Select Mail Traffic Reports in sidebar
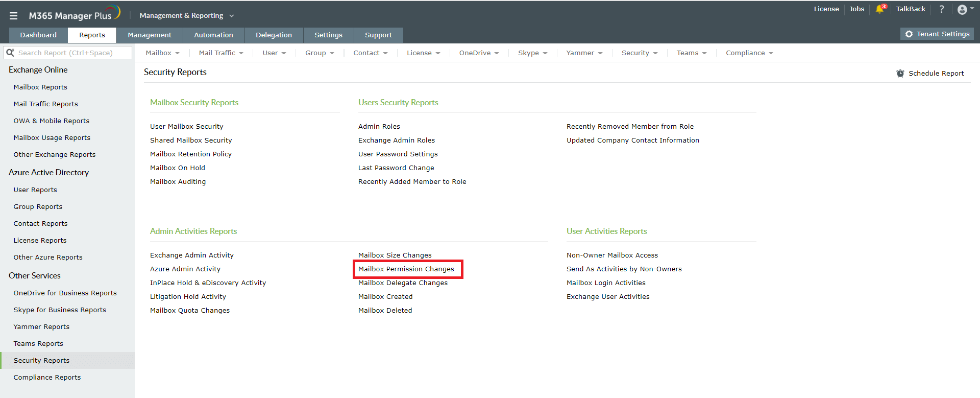Screen dimensions: 980x398 [x=46, y=104]
